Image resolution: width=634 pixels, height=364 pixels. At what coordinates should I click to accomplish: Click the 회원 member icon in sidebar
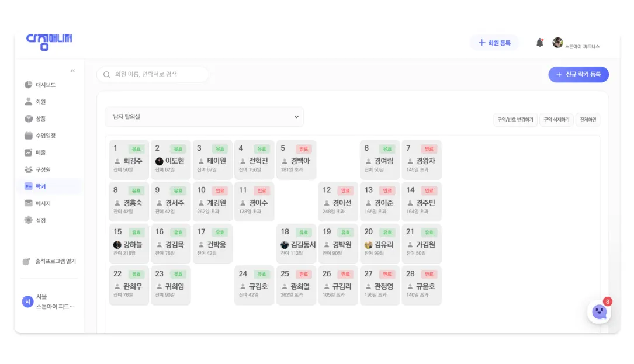28,102
